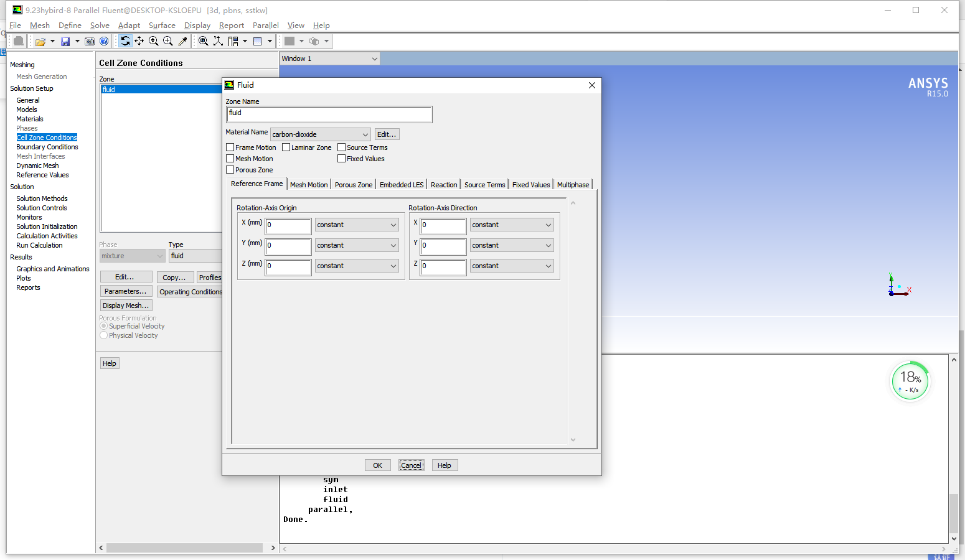Open the Solve menu
The image size is (965, 560).
pos(100,26)
